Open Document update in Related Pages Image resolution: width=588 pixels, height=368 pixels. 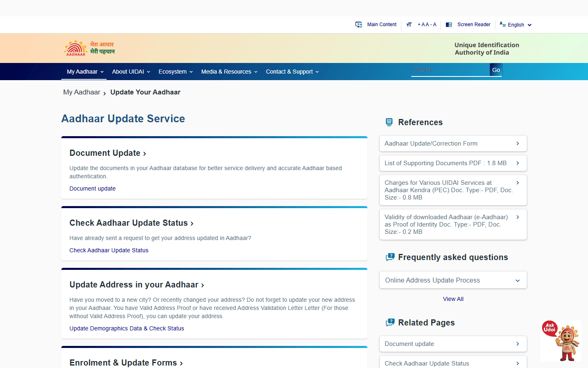tap(453, 344)
